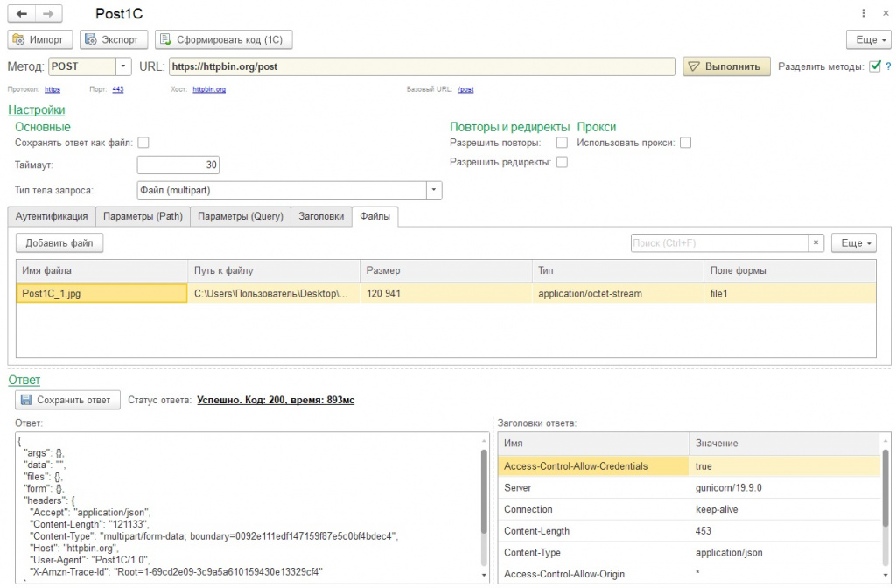
Task: Go forward with the right arrow button
Action: (49, 14)
